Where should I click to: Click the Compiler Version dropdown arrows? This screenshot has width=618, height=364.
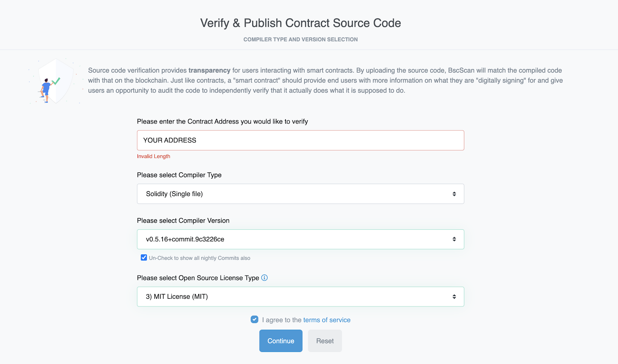point(454,239)
